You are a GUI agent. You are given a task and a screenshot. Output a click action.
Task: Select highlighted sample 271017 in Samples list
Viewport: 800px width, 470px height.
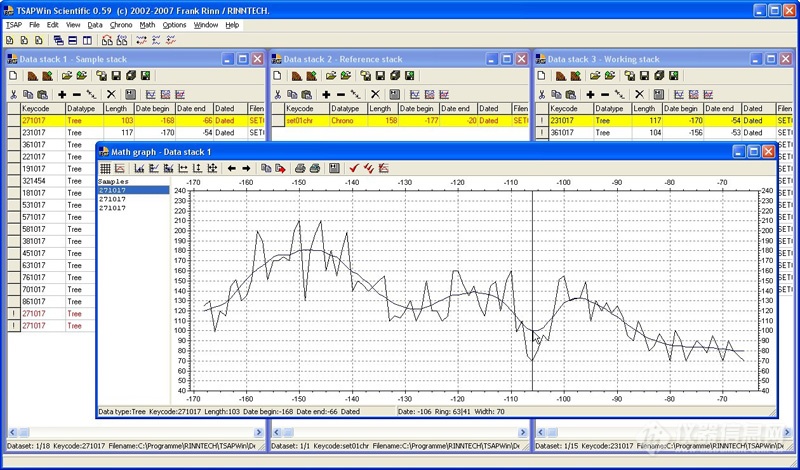(132, 190)
